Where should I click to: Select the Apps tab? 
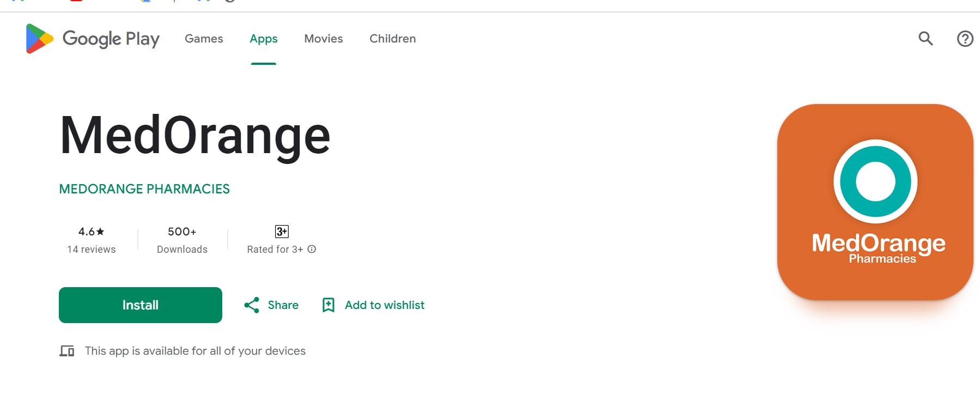[x=264, y=39]
